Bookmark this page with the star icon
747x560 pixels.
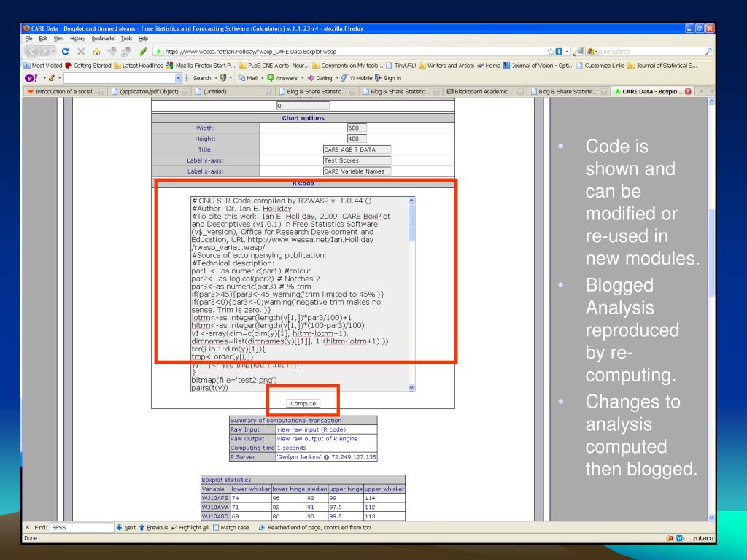coord(551,52)
